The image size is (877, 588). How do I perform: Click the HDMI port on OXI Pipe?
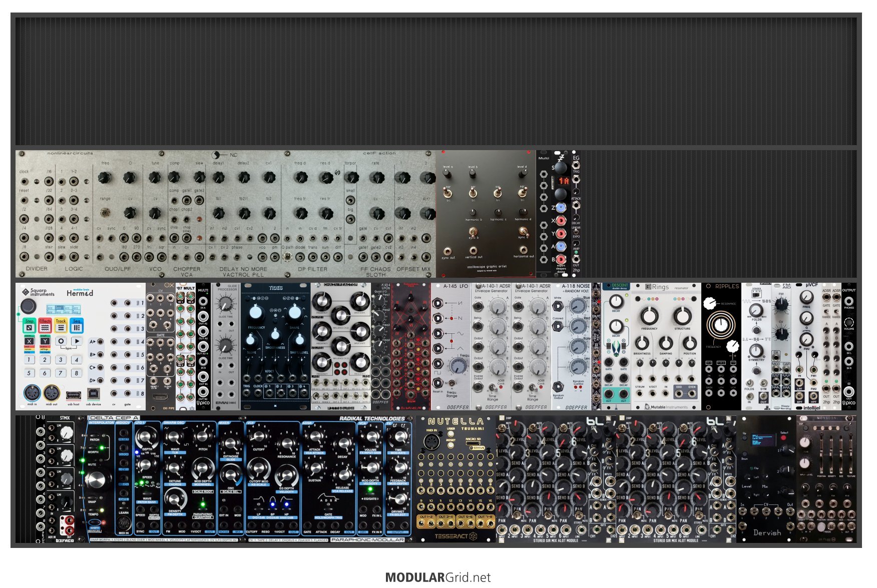coord(161,396)
